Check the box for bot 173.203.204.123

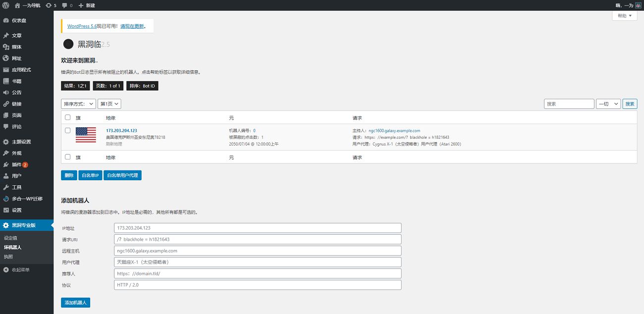click(x=68, y=130)
